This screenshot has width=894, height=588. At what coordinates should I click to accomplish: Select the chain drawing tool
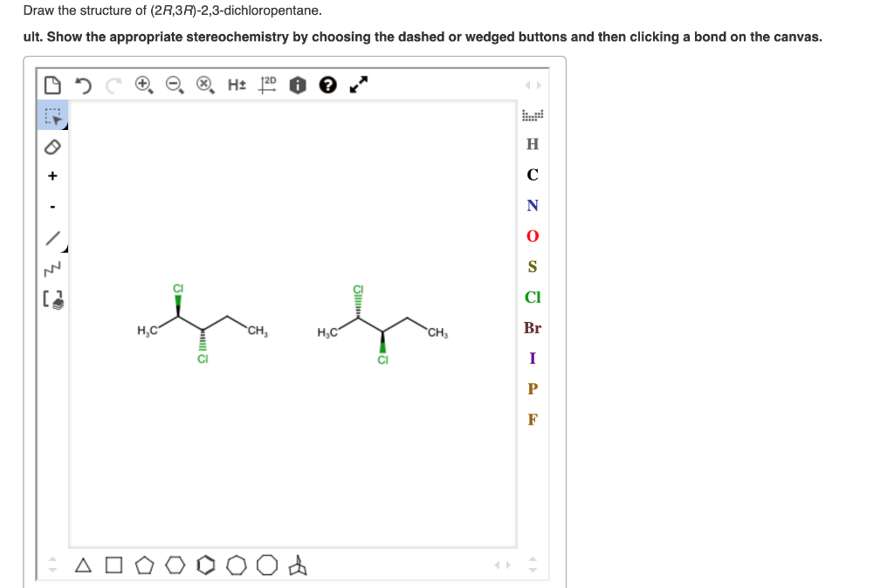click(x=52, y=267)
